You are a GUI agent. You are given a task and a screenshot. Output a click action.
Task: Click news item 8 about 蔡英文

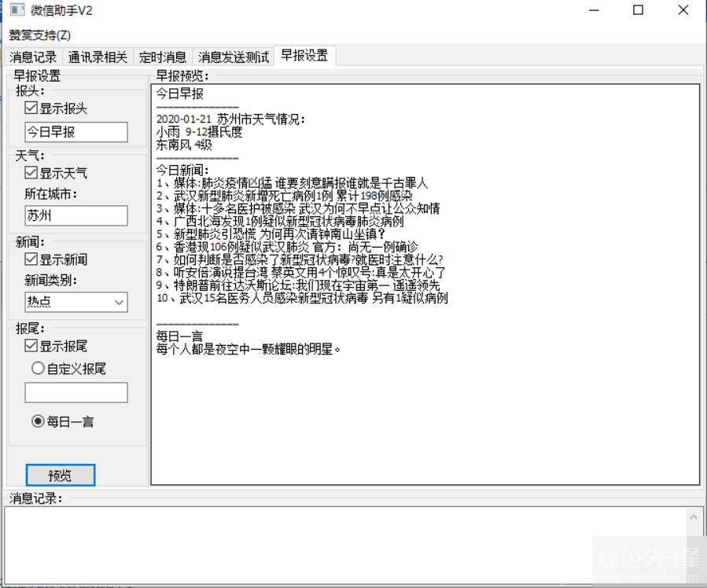300,272
